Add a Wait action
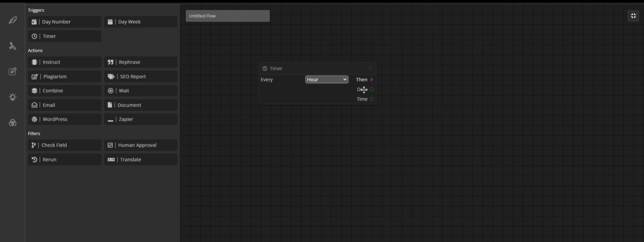This screenshot has width=644, height=242. 141,91
